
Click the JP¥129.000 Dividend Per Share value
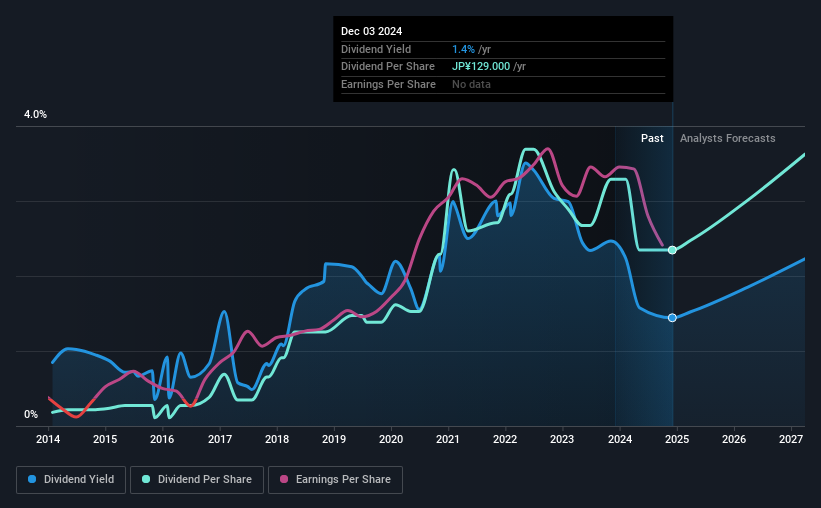click(x=481, y=67)
